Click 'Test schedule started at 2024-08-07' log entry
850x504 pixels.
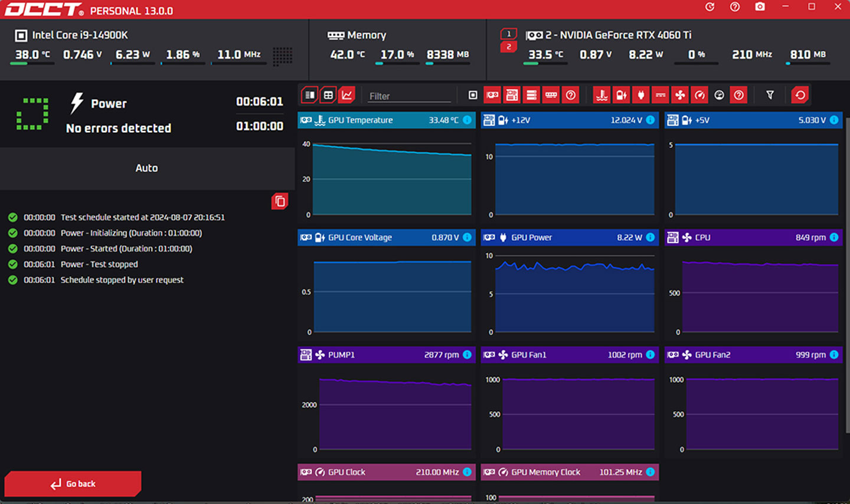point(143,217)
